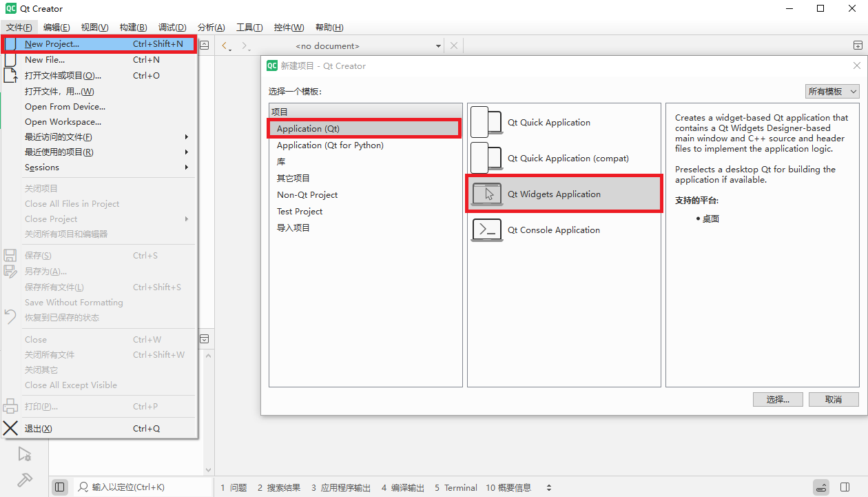Click New Project... in the File menu
The height and width of the screenshot is (497, 868).
(99, 43)
